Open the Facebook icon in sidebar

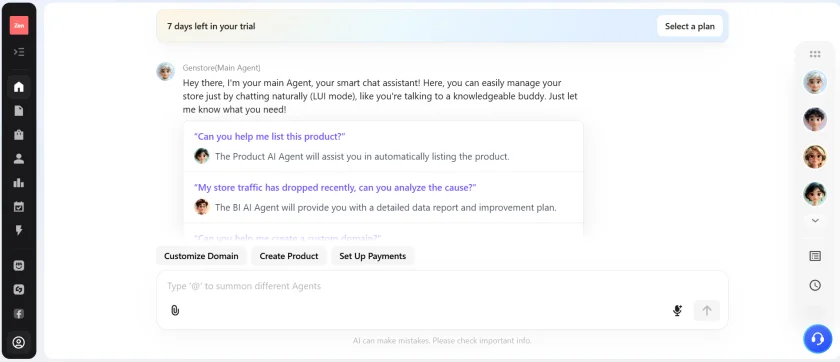19,314
